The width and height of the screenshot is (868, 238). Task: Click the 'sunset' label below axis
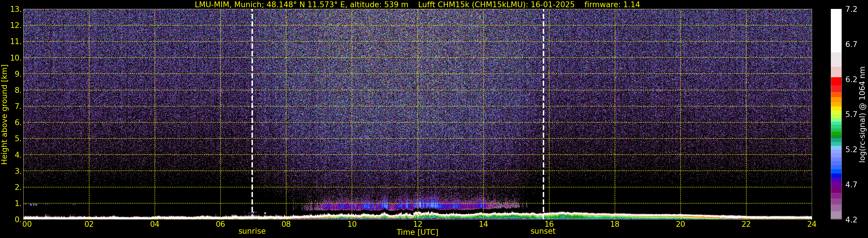543,231
